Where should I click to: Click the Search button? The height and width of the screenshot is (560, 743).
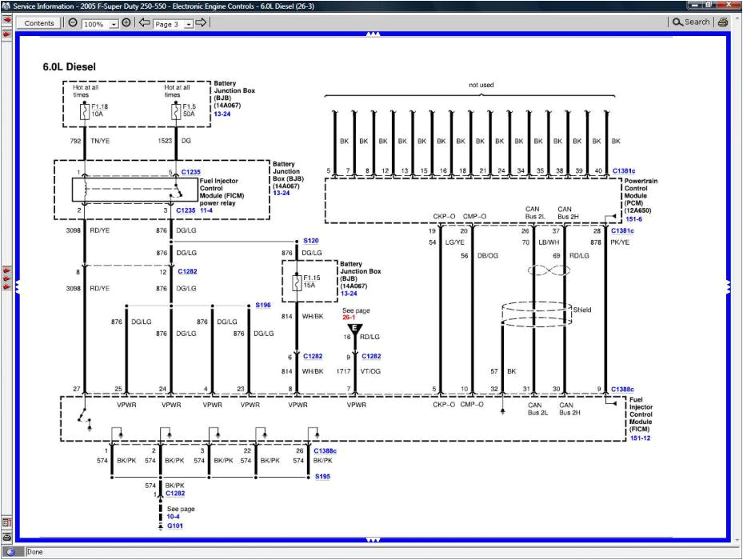689,22
